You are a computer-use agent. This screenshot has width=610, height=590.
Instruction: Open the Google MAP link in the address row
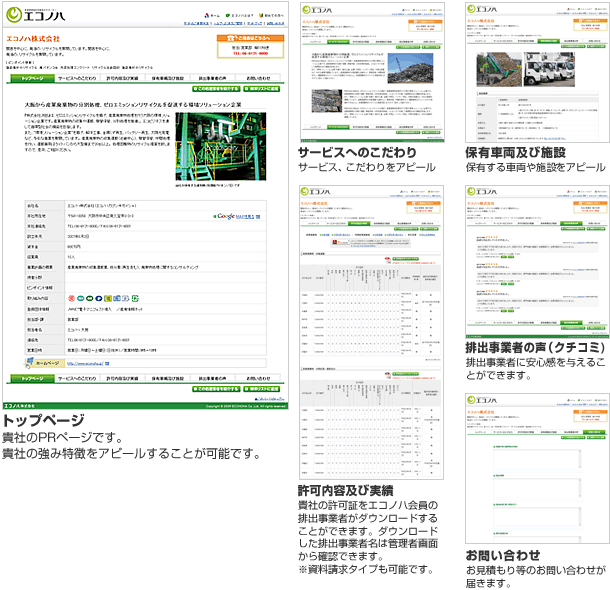248,217
